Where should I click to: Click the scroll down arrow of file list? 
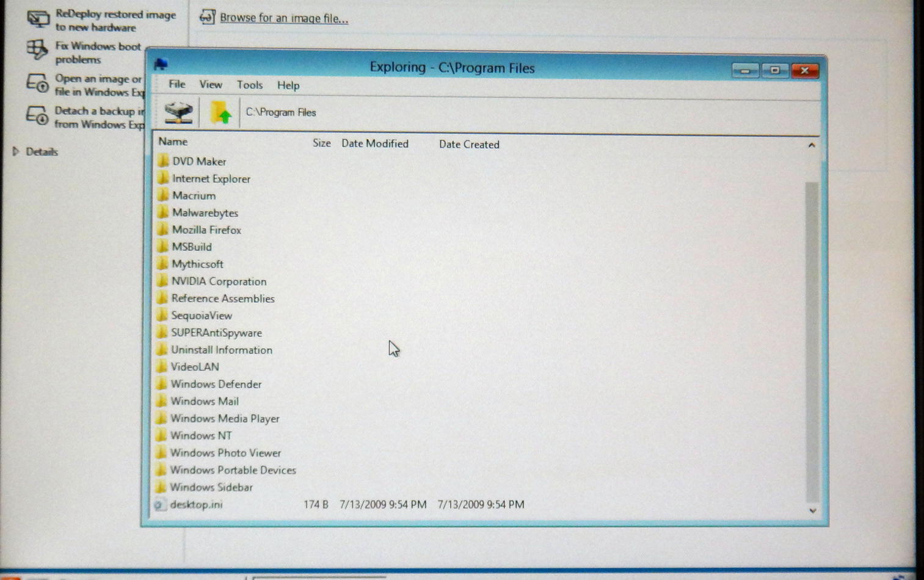[x=812, y=510]
